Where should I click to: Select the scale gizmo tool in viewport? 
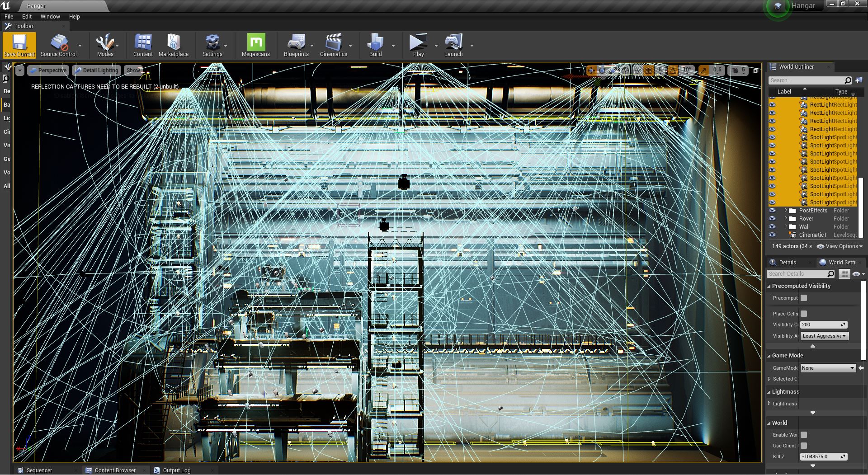[x=613, y=70]
